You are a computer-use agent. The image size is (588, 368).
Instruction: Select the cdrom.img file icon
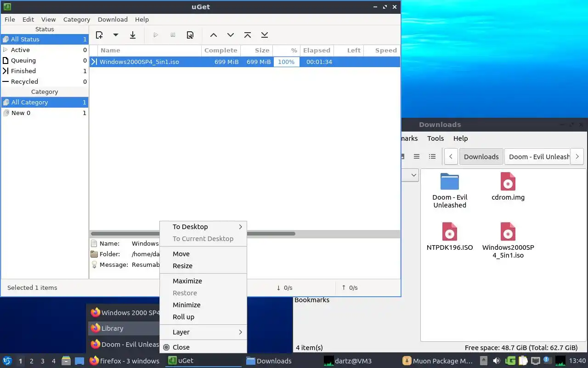(508, 181)
